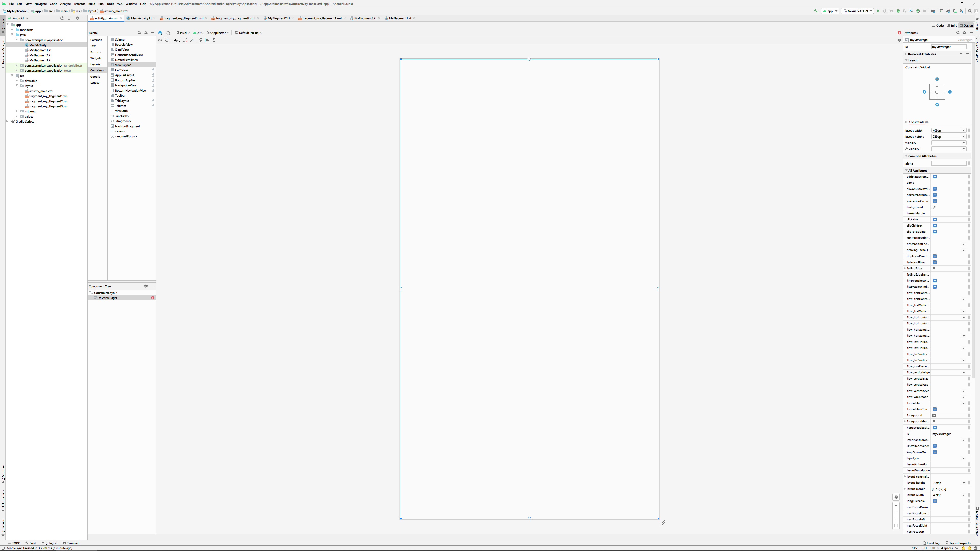Open Design Surface layers selector icon

click(160, 33)
